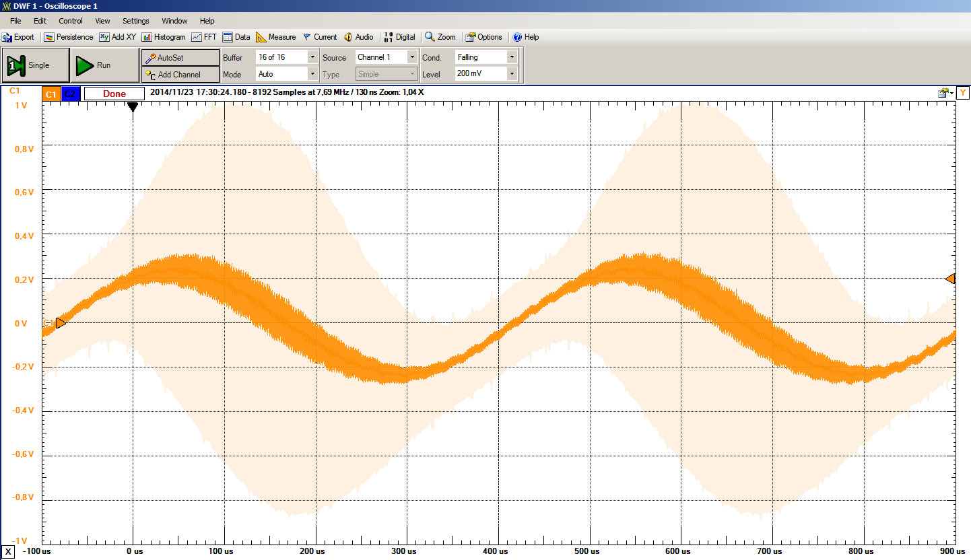Show the FFT view
Screen dimensions: 971x560
coord(205,37)
